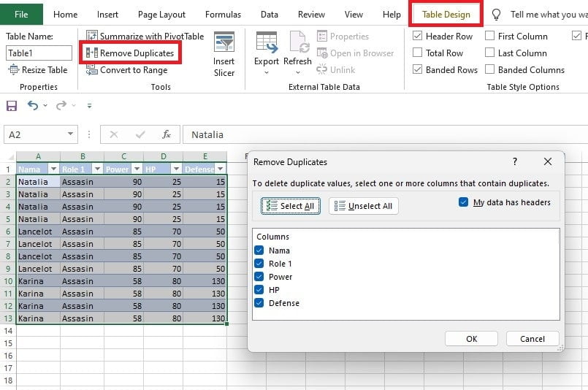The height and width of the screenshot is (390, 588).
Task: Uncheck My data has headers
Action: (x=464, y=202)
